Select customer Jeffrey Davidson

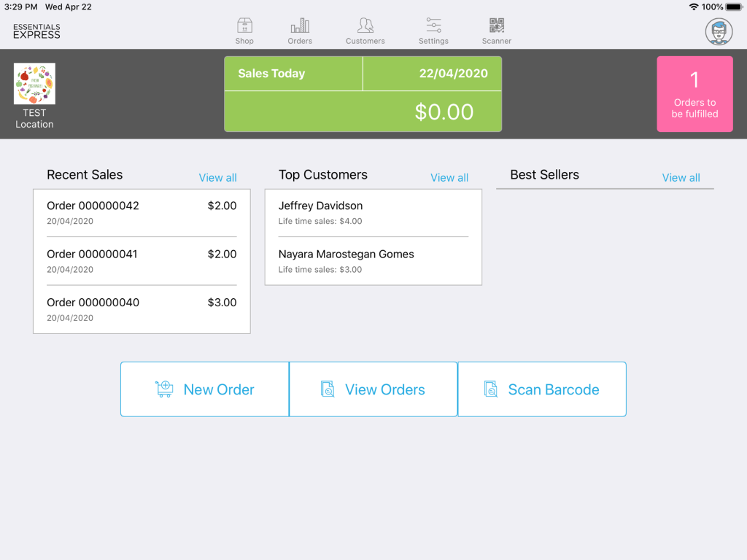point(373,213)
